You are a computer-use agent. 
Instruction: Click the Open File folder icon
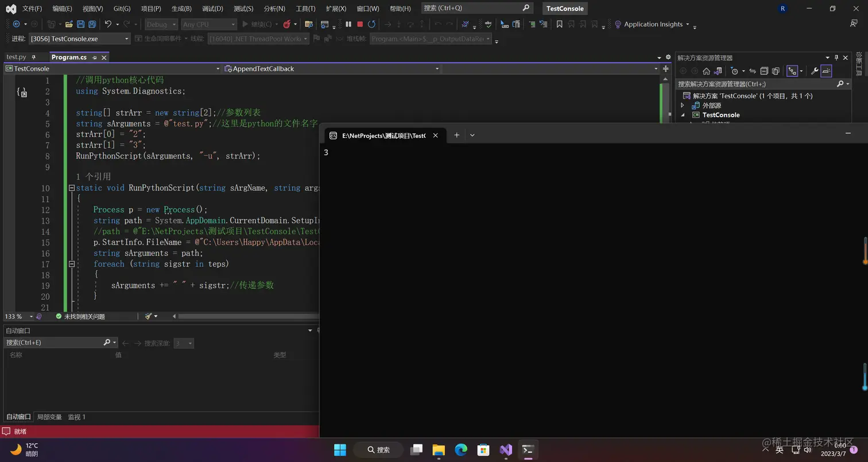coord(69,24)
